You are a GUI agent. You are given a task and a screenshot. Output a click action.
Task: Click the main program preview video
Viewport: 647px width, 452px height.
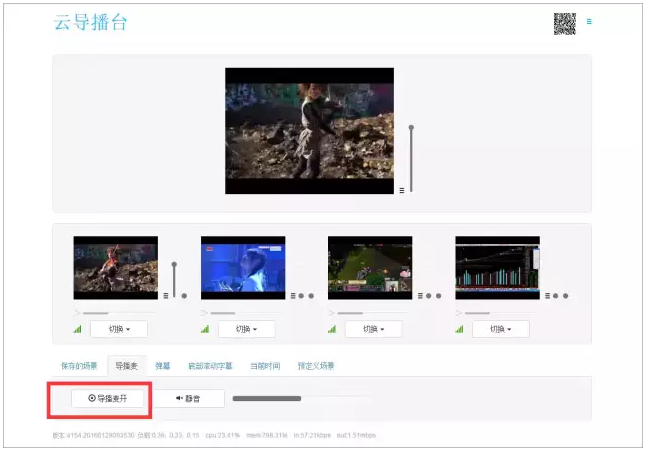coord(309,131)
